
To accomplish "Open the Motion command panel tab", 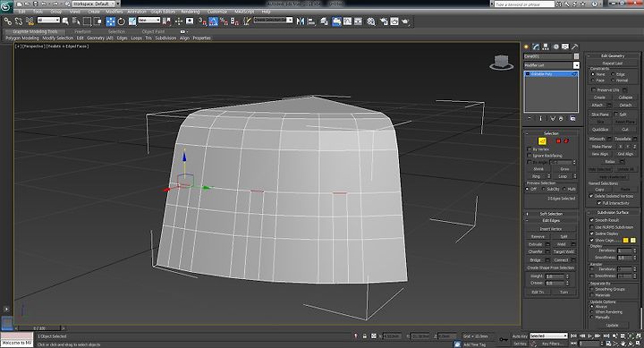I will [555, 47].
